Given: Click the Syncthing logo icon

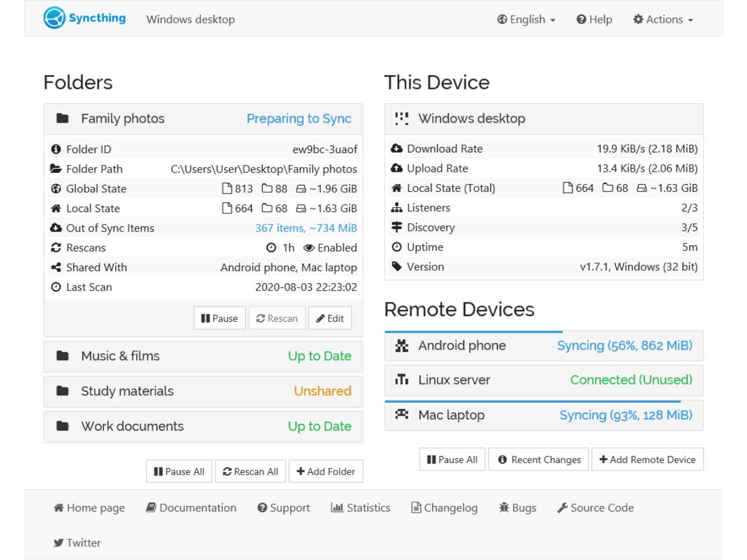Looking at the screenshot, I should pyautogui.click(x=54, y=18).
